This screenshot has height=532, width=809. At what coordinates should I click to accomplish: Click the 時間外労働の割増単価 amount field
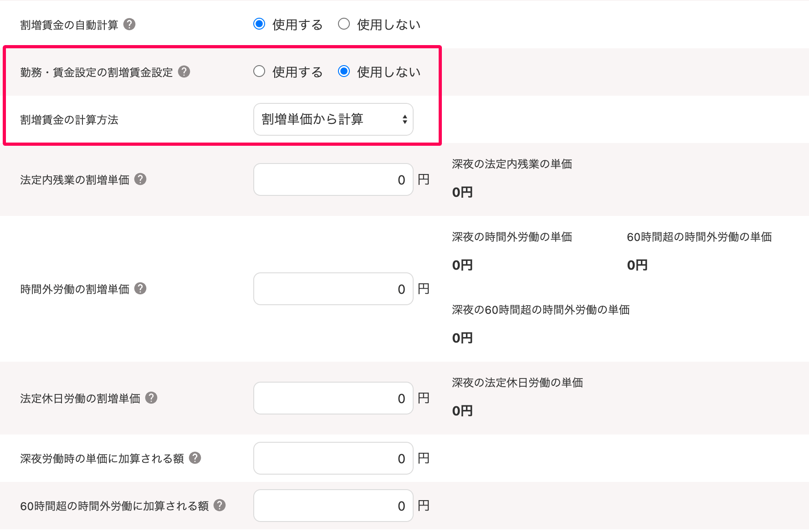click(333, 289)
